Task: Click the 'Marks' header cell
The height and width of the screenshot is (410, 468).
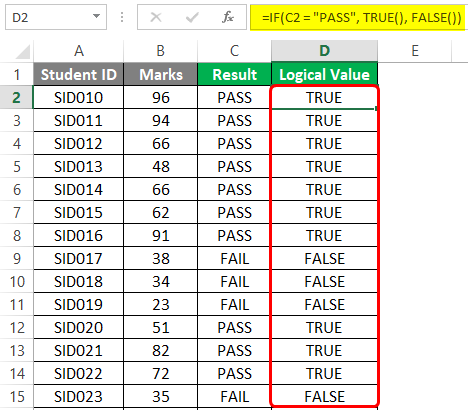Action: (161, 74)
